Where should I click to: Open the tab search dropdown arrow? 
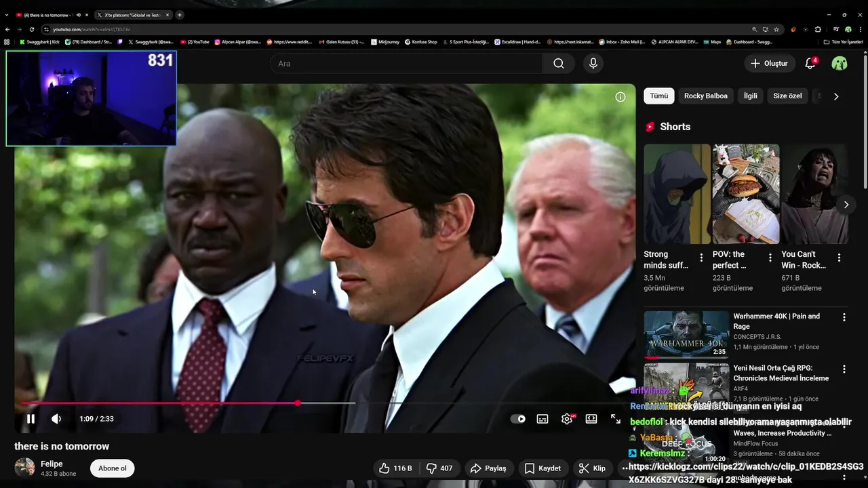[7, 15]
